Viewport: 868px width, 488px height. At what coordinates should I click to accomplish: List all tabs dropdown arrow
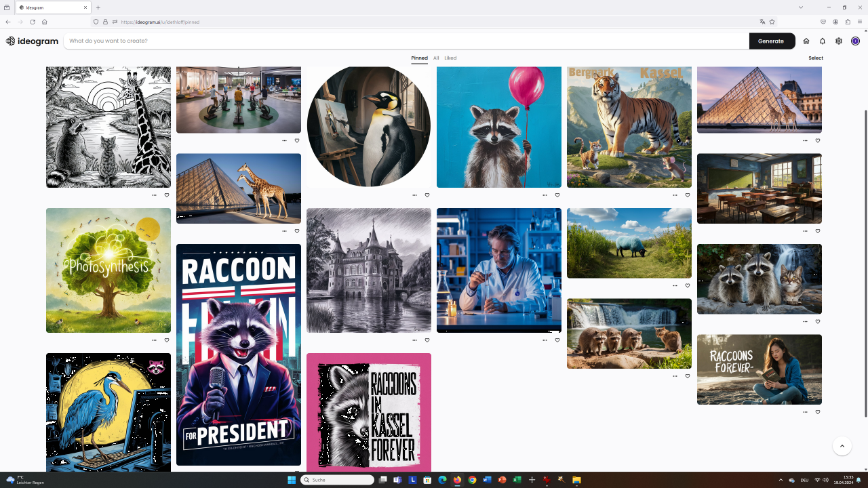pyautogui.click(x=801, y=7)
